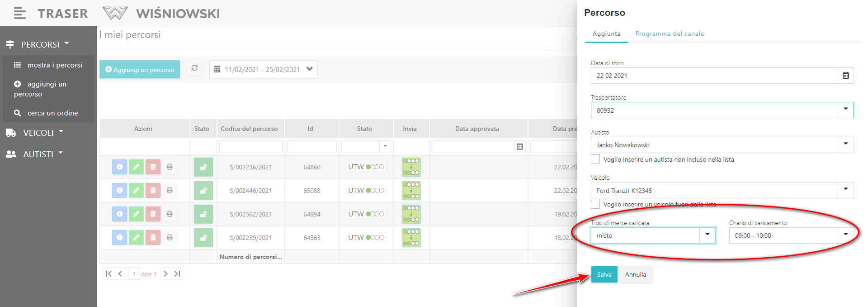Click the refresh routes icon
The height and width of the screenshot is (307, 868).
(194, 68)
